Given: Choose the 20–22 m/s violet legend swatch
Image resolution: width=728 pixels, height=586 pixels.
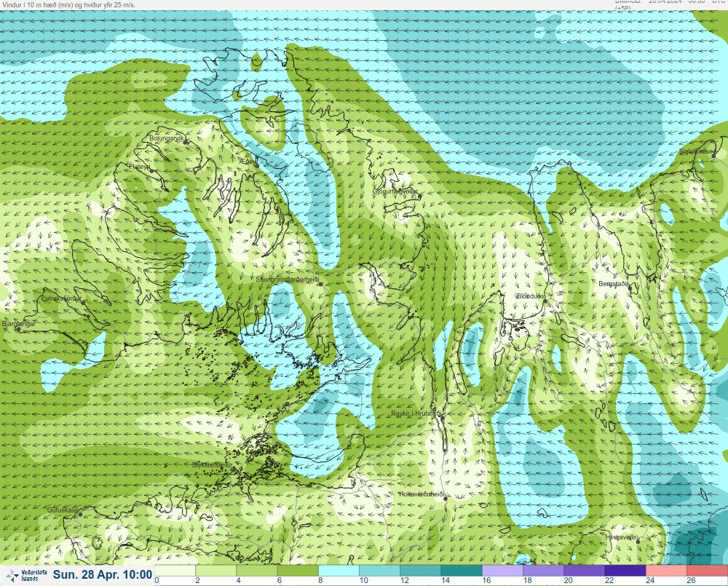Looking at the screenshot, I should pos(584,570).
